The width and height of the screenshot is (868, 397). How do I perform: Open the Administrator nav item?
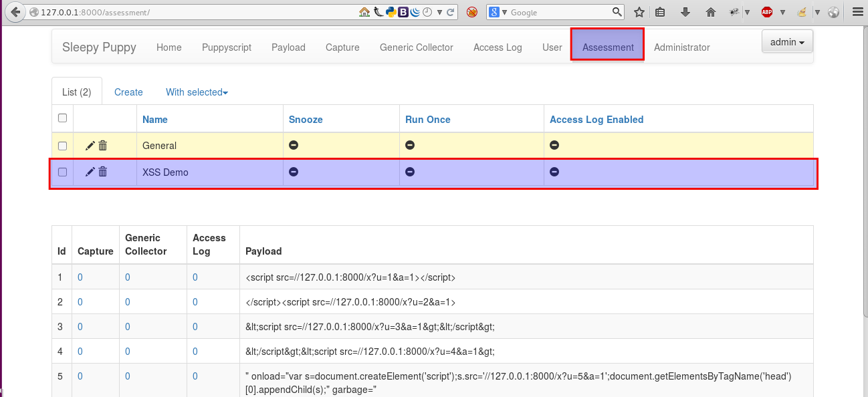[x=682, y=47]
